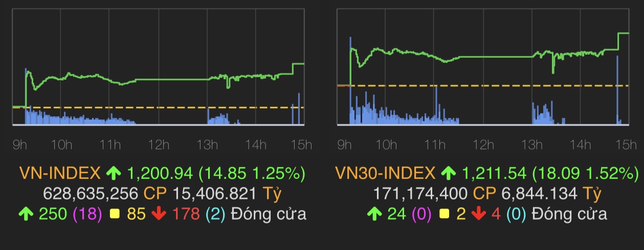
Task: Click the green advancers arrow next to 250
Action: (x=25, y=214)
